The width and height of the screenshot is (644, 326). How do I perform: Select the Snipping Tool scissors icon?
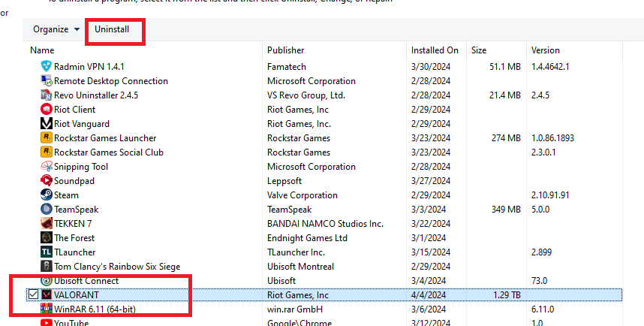(x=47, y=167)
